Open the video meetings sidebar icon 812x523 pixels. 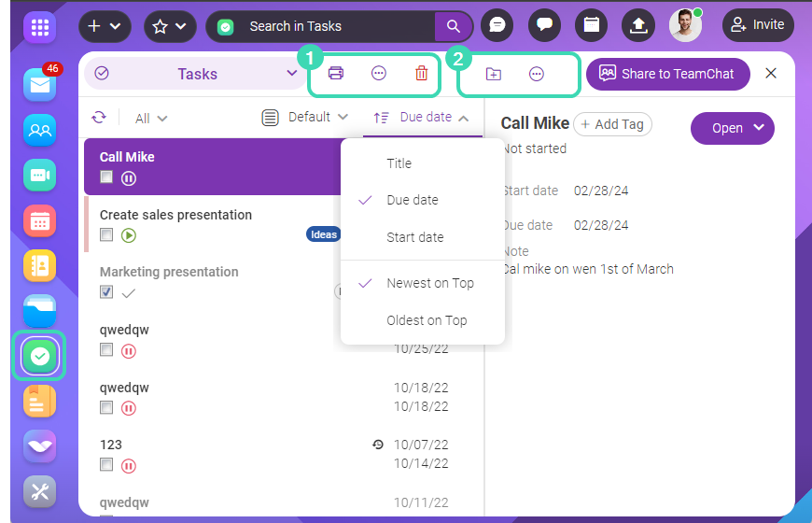(x=39, y=175)
